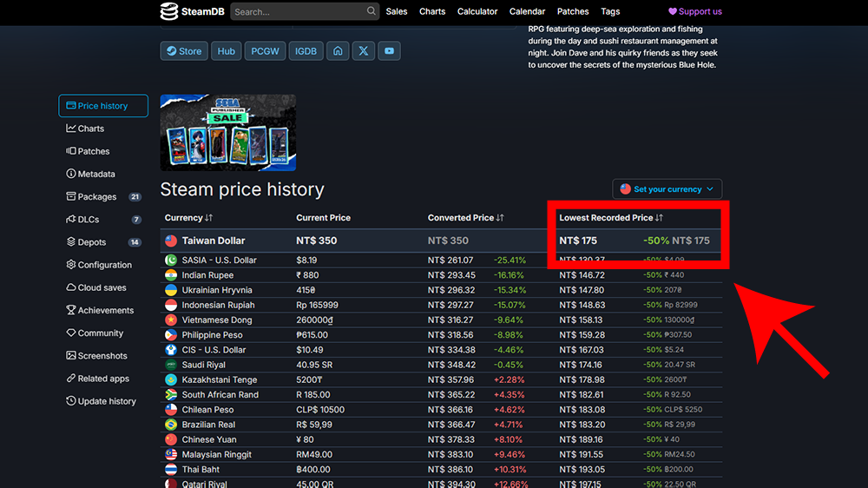Click the Hub button
Image resolution: width=868 pixels, height=488 pixels.
(x=226, y=51)
